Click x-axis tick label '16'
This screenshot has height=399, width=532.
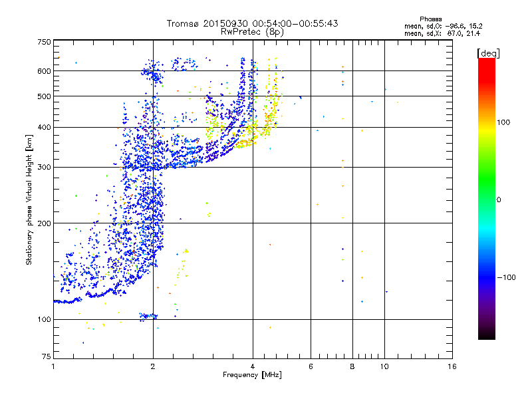(452, 366)
